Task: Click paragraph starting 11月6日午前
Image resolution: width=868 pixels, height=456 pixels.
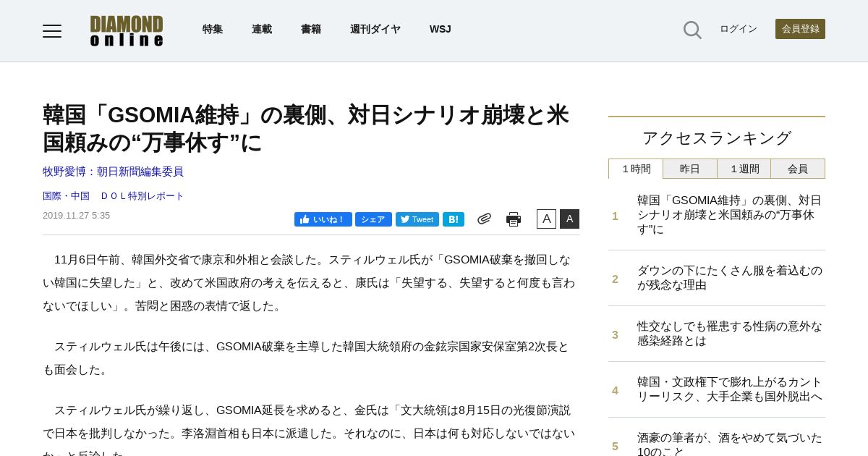Action: tap(310, 283)
